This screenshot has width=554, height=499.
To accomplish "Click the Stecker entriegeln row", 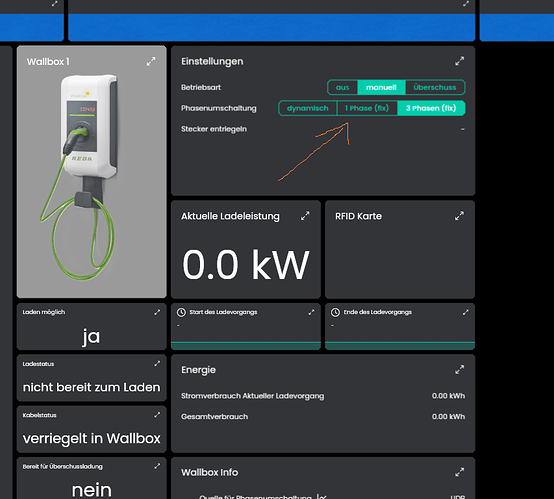I will tap(323, 129).
